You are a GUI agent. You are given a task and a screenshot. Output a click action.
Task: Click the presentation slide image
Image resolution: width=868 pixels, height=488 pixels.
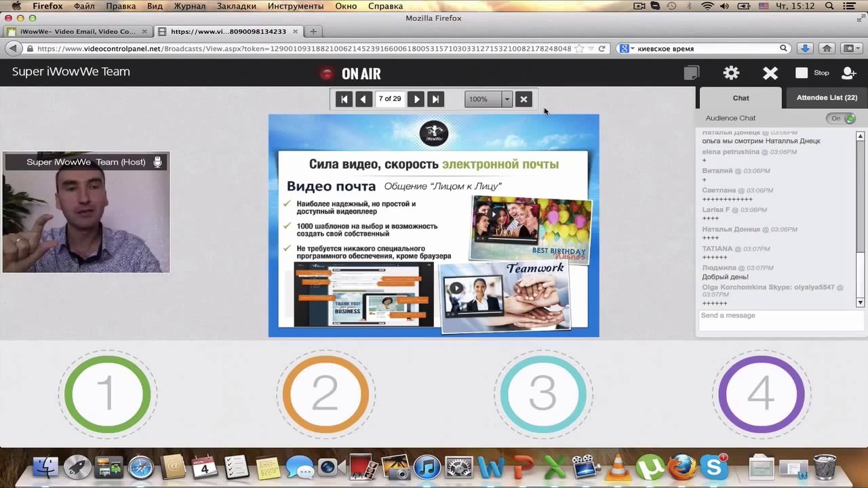434,226
